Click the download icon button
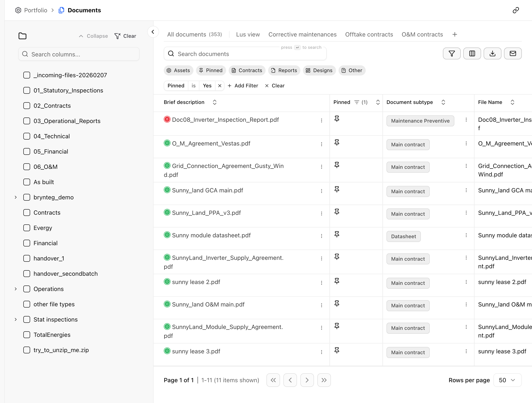 pyautogui.click(x=492, y=53)
